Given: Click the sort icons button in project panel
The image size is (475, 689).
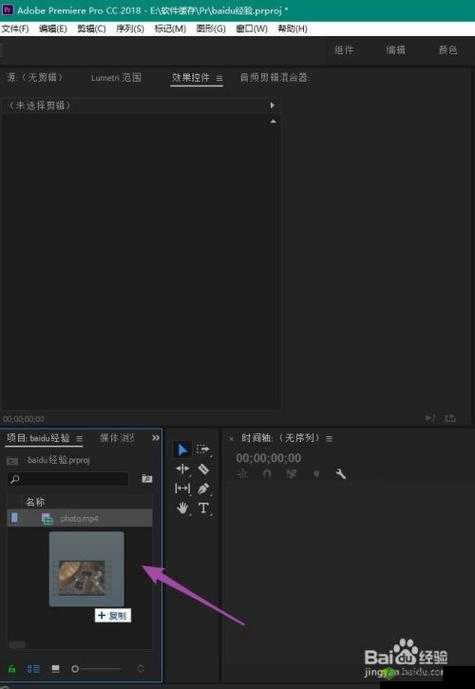Looking at the screenshot, I should coord(141,669).
